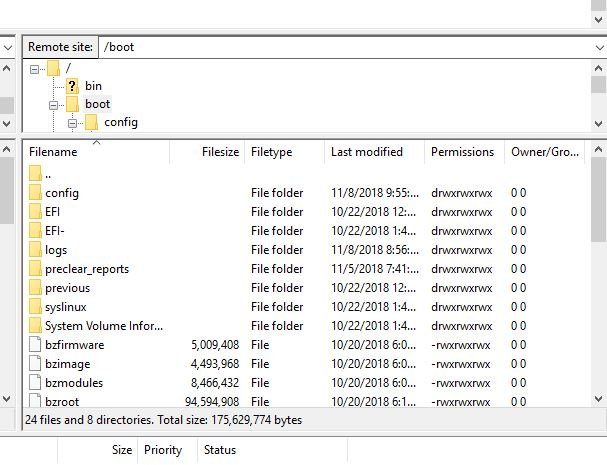Click the EFI- folder icon
The height and width of the screenshot is (465, 607).
(35, 230)
